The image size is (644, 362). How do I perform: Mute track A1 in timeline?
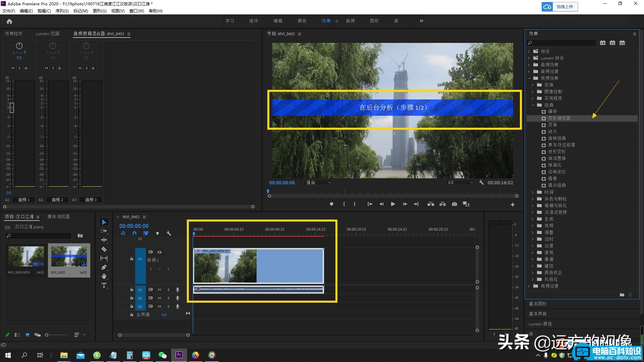159,290
